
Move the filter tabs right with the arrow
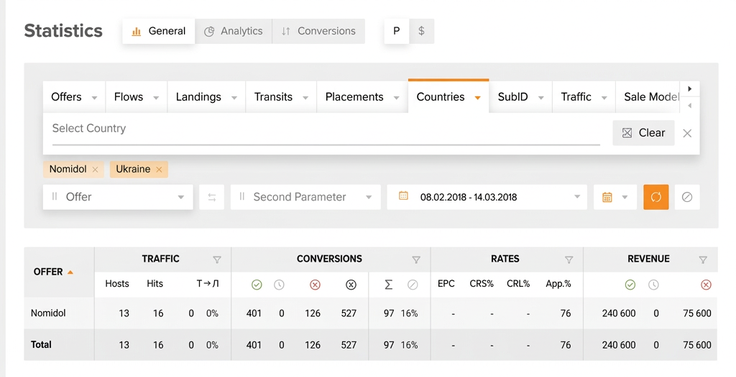pyautogui.click(x=690, y=89)
